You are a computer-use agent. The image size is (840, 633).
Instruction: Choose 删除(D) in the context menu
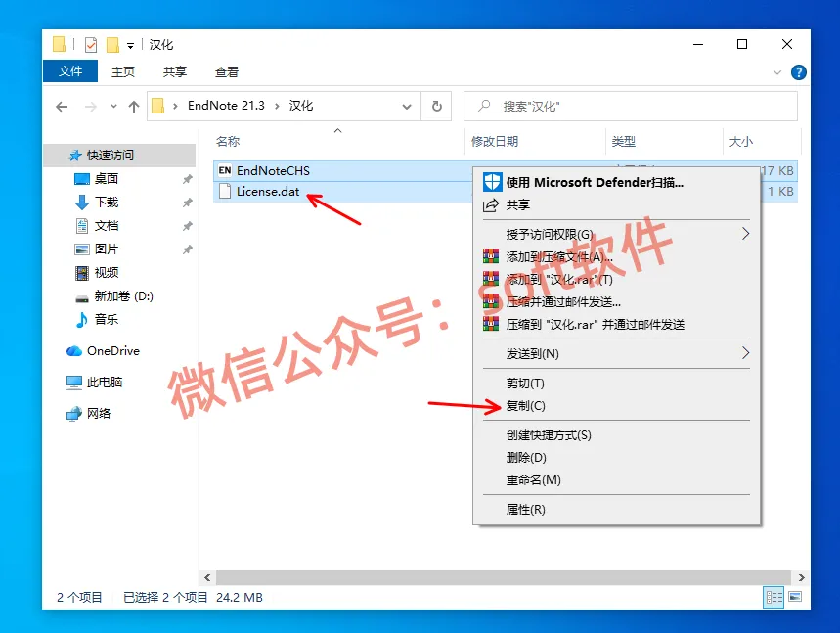(616, 457)
